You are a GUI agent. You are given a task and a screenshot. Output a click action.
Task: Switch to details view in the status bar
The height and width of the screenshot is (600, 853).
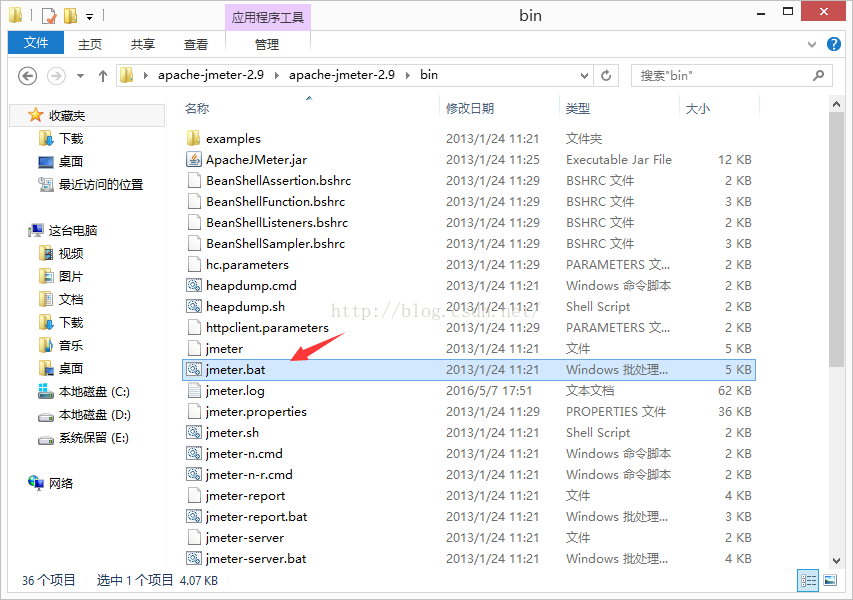808,580
